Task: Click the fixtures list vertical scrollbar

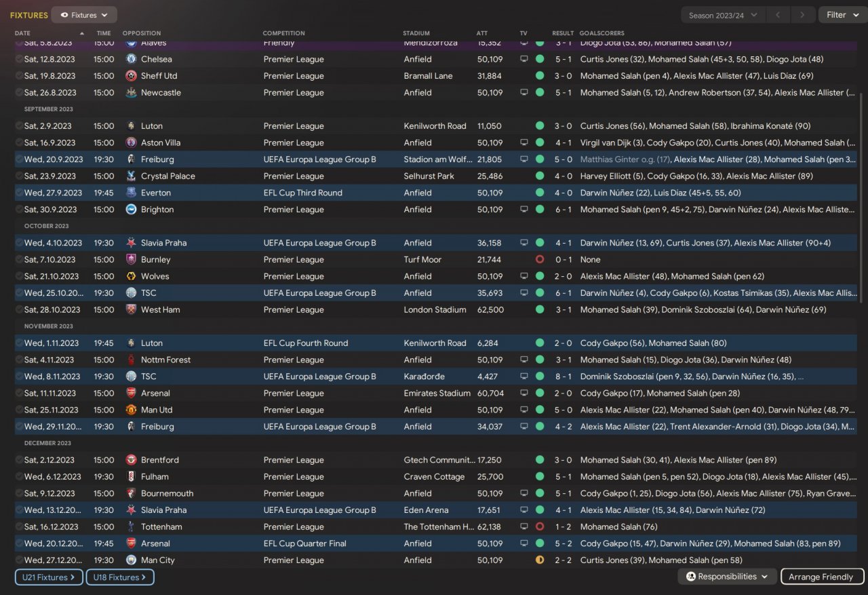Action: (x=861, y=197)
